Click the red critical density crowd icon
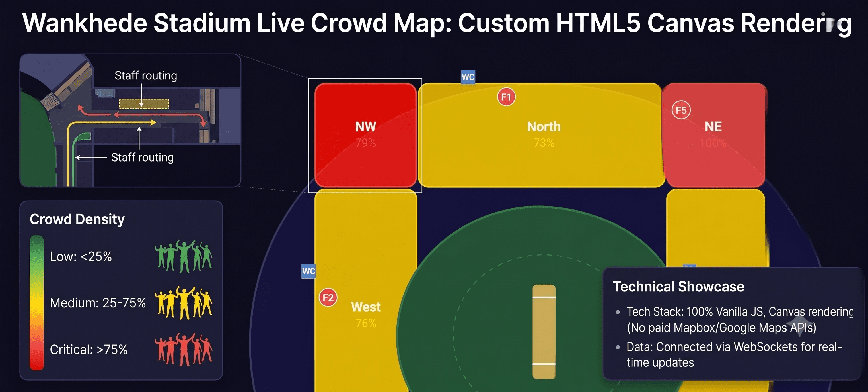The image size is (868, 392). 184,349
